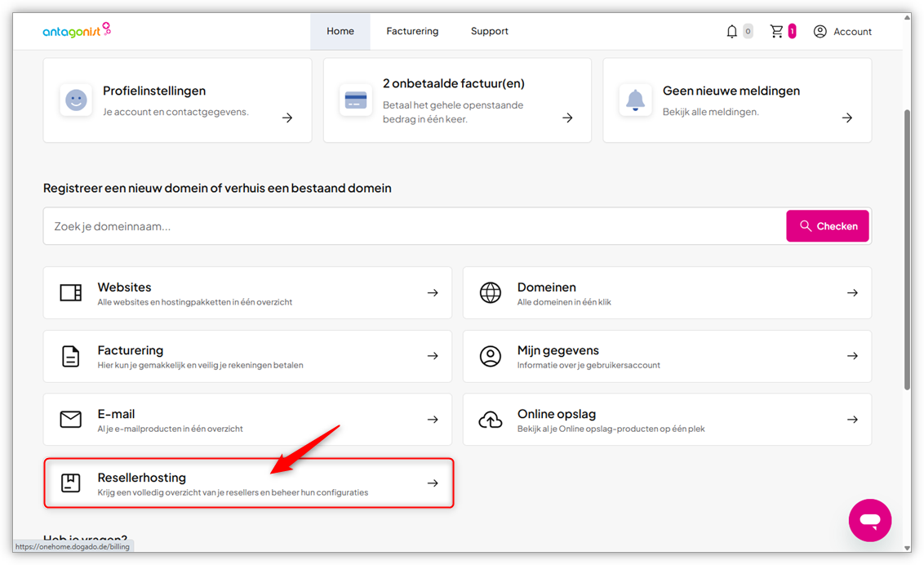Click the Websites window layout icon
Screen dimensions: 924x565
(x=71, y=293)
